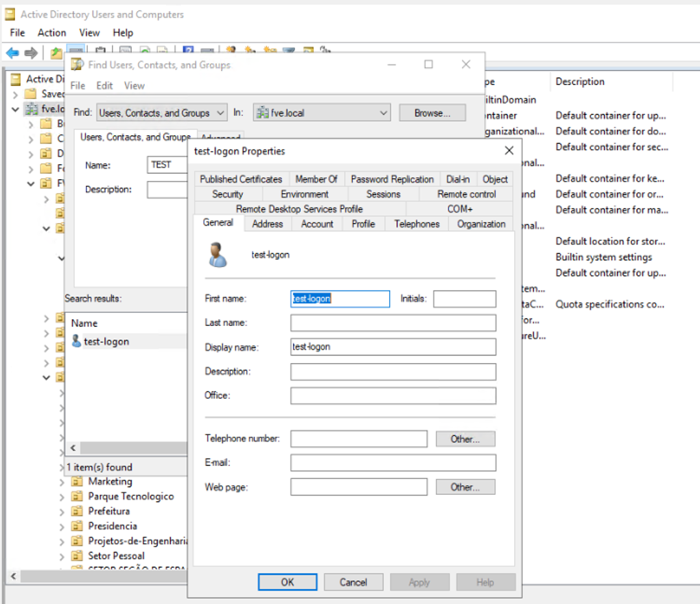
Task: Click the fve.local domain icon in tree
Action: click(x=32, y=108)
